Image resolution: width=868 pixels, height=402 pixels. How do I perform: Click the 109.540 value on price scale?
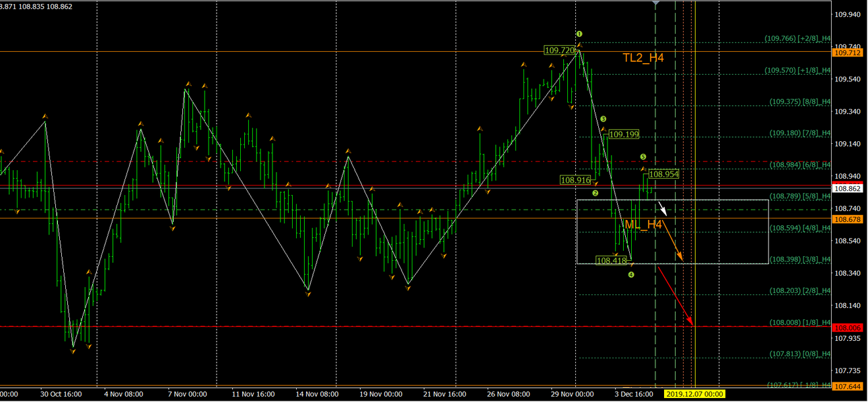click(x=848, y=79)
